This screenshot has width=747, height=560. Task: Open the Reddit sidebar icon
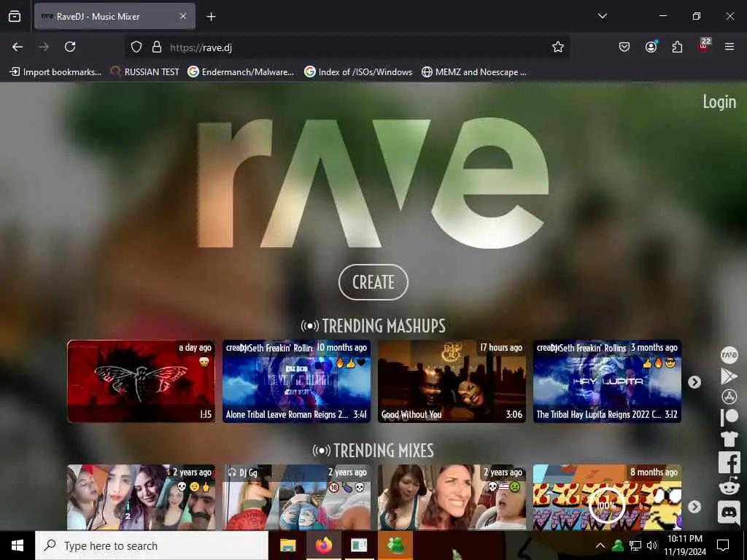[729, 486]
